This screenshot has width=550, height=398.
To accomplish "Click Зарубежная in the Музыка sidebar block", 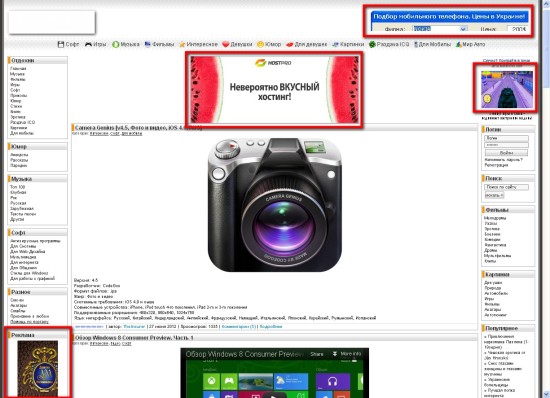I will 22,208.
